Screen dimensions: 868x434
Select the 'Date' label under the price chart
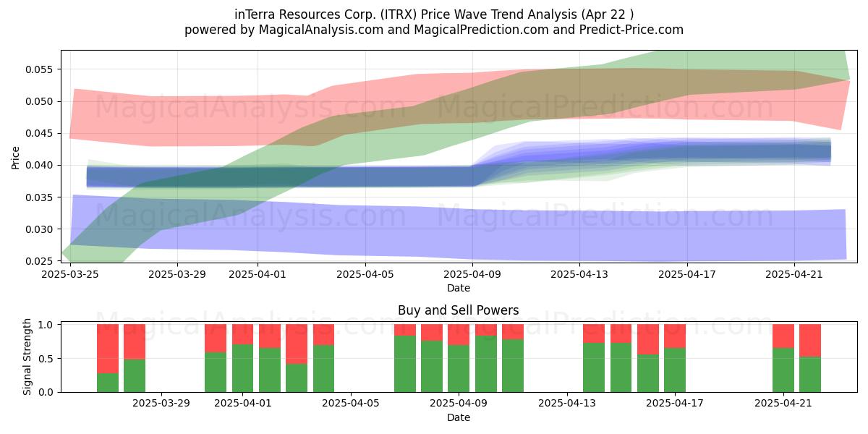tap(459, 288)
